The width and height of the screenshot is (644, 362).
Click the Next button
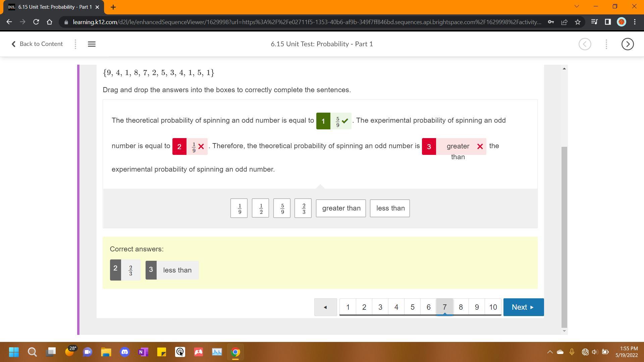coord(523,307)
